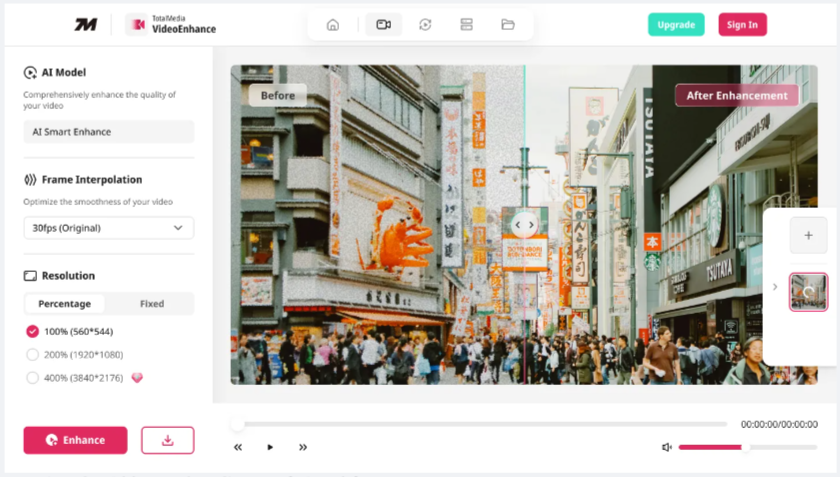Select the 200% (1920*1080) resolution option
The width and height of the screenshot is (840, 477).
coord(33,355)
